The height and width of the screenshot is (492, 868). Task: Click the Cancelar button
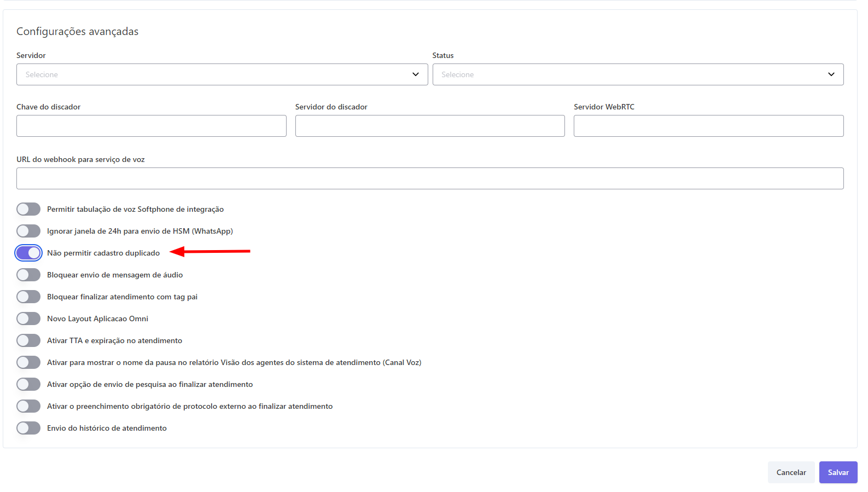tap(791, 472)
